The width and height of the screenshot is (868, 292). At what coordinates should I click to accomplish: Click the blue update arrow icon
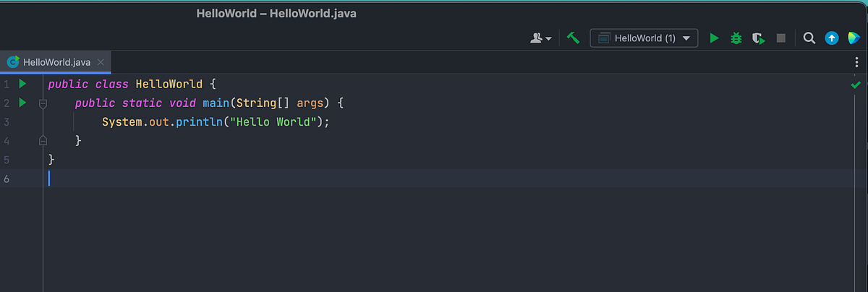point(832,38)
